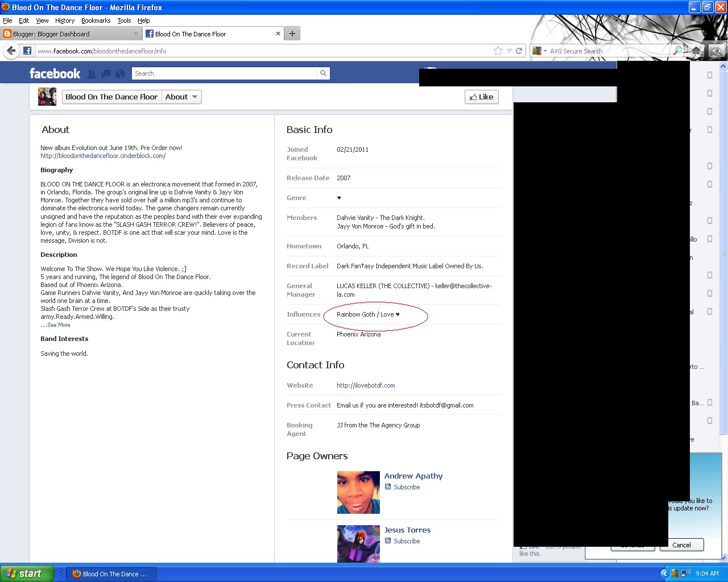Open the View menu

(42, 20)
